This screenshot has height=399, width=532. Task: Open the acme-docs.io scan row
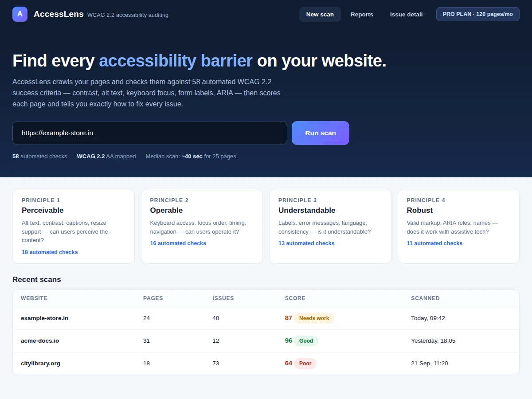pyautogui.click(x=266, y=341)
